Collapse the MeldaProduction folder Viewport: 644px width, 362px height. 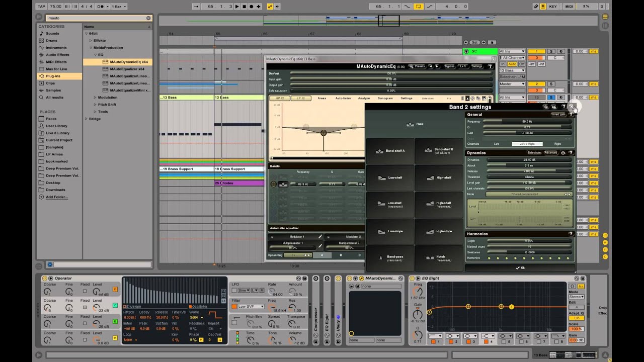[90, 48]
